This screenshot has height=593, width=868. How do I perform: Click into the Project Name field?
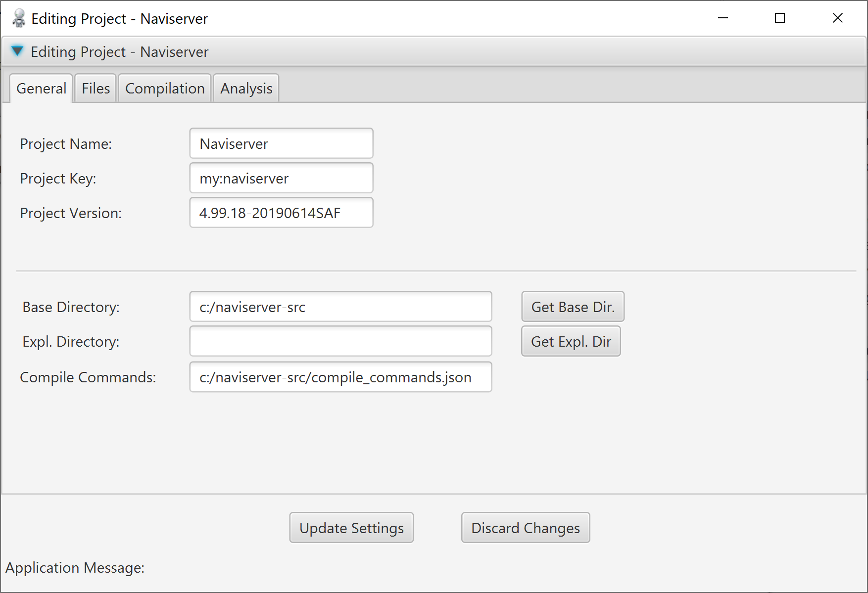tap(281, 144)
